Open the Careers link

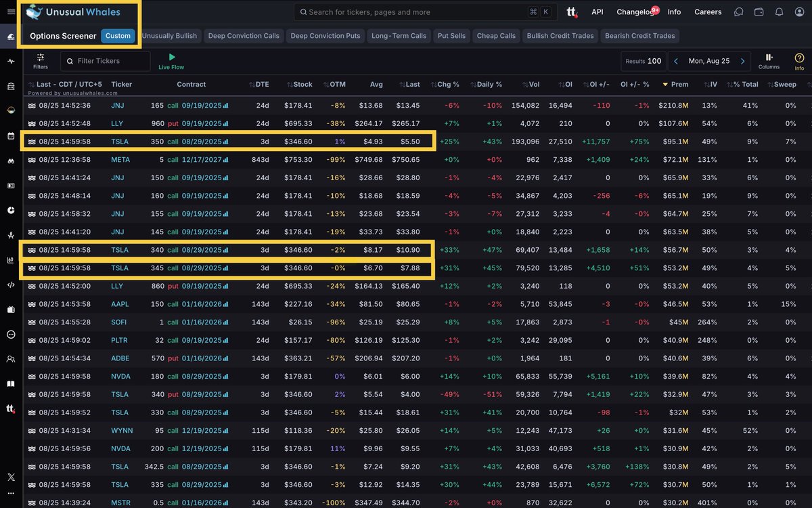tap(708, 12)
